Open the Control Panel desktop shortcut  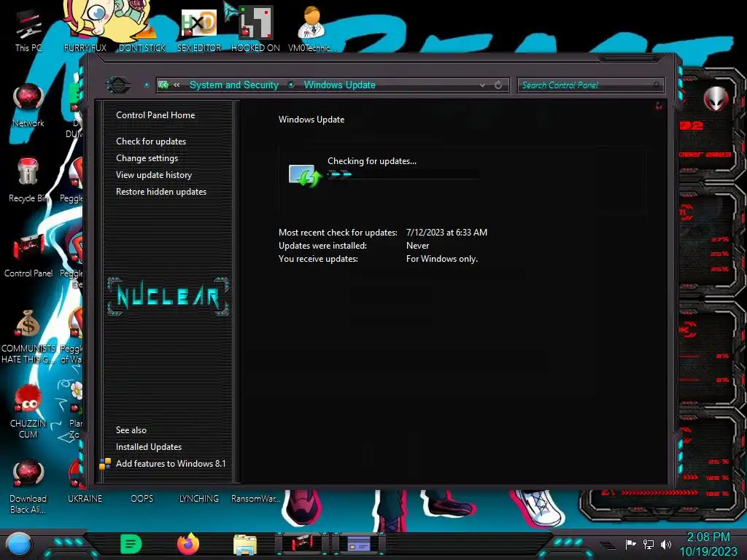pyautogui.click(x=28, y=255)
